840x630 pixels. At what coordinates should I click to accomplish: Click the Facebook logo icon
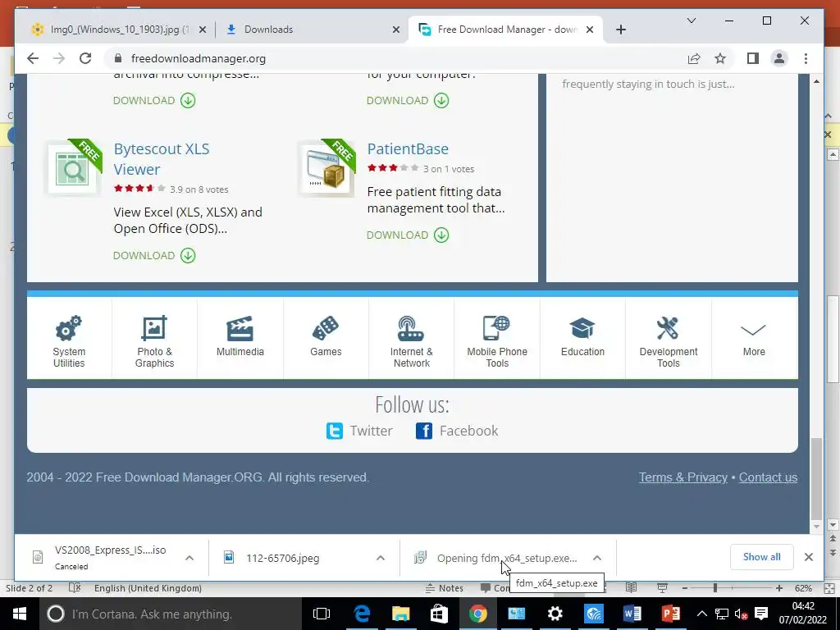[x=424, y=431]
